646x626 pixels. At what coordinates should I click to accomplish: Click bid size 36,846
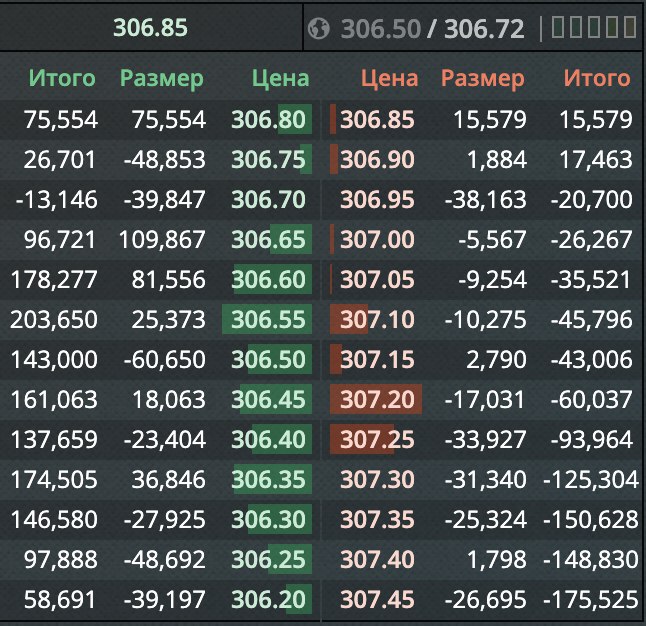[169, 480]
